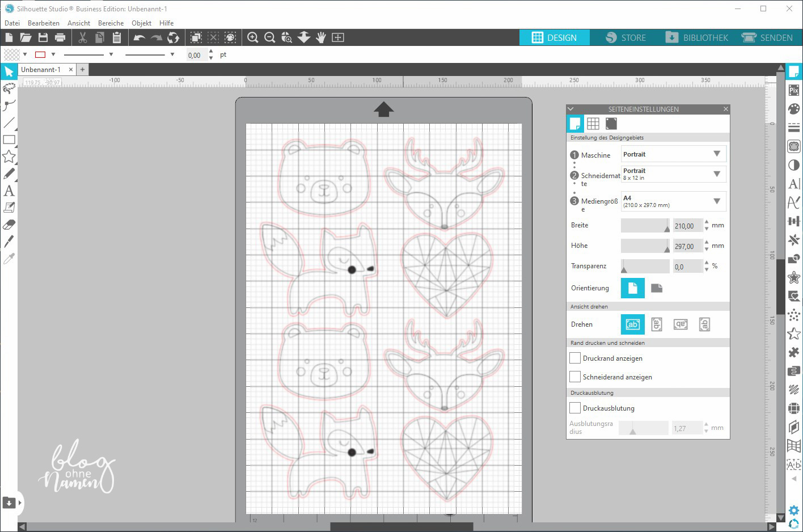
Task: Click the Undo arrow icon
Action: click(140, 37)
